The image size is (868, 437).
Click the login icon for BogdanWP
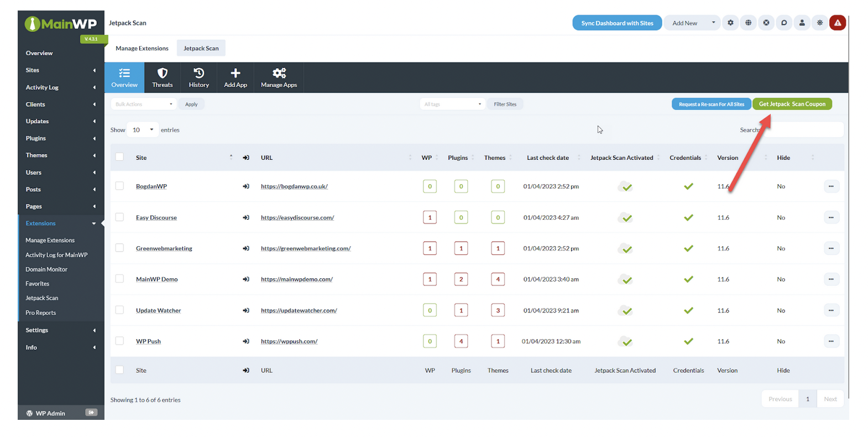coord(246,186)
